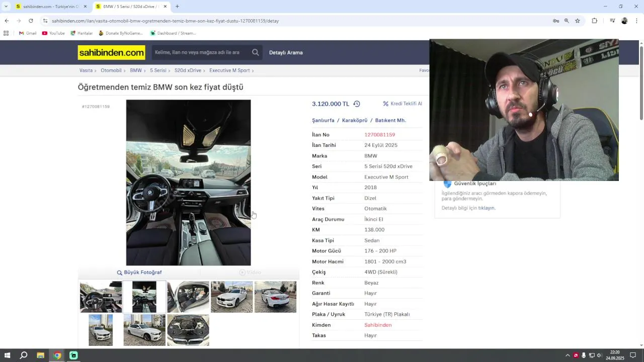
Task: Click the ilan number 1270081159 in red
Action: [x=379, y=135]
